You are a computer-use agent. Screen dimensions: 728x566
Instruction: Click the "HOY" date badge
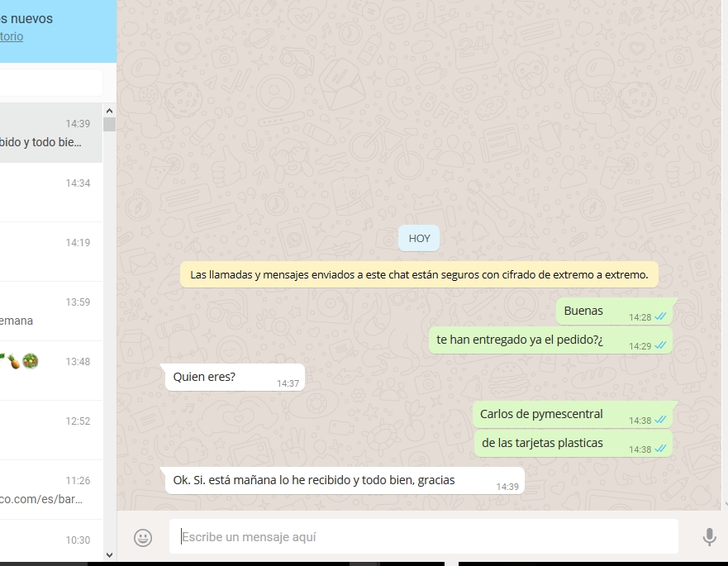coord(419,238)
